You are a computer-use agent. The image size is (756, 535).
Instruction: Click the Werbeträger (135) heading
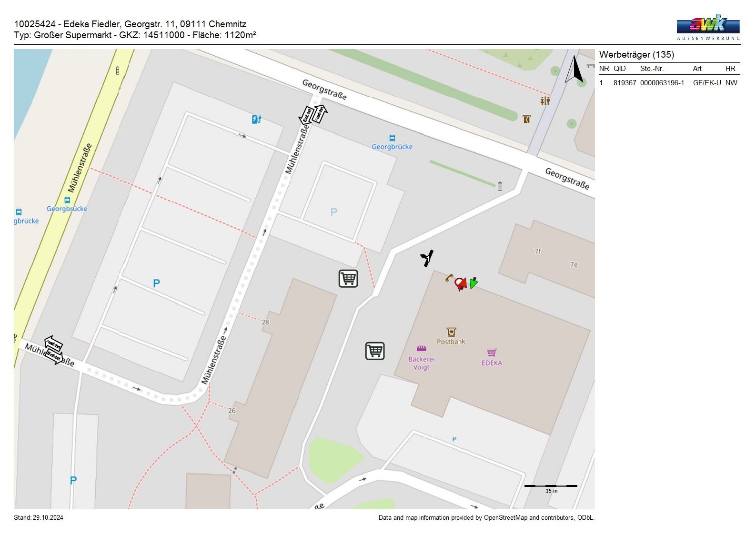coord(636,55)
